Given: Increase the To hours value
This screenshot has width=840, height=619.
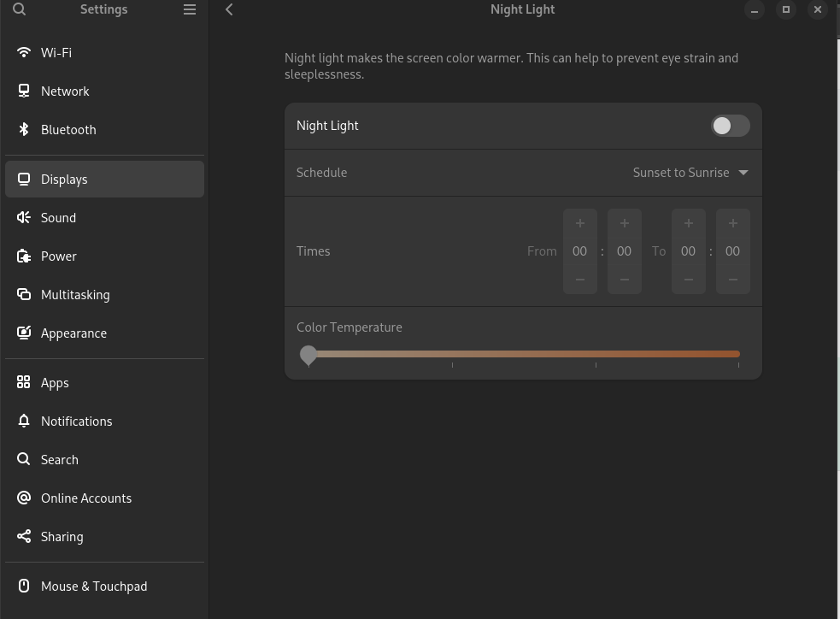Looking at the screenshot, I should tap(689, 223).
